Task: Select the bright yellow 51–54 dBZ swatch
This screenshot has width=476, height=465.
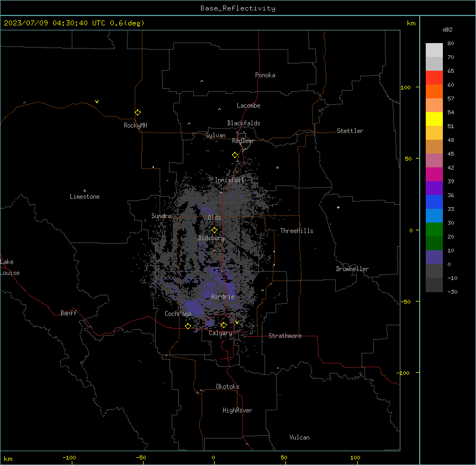Action: pos(434,119)
